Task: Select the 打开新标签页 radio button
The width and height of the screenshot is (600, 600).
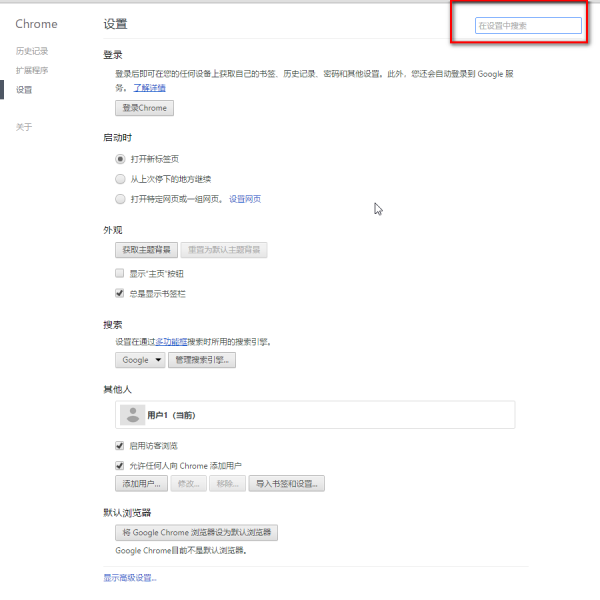Action: pos(120,159)
